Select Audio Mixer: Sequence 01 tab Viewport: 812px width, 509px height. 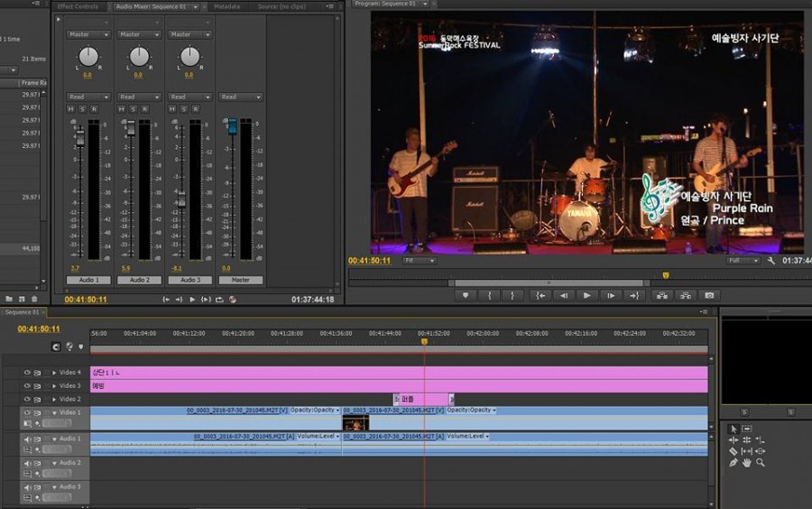(154, 6)
